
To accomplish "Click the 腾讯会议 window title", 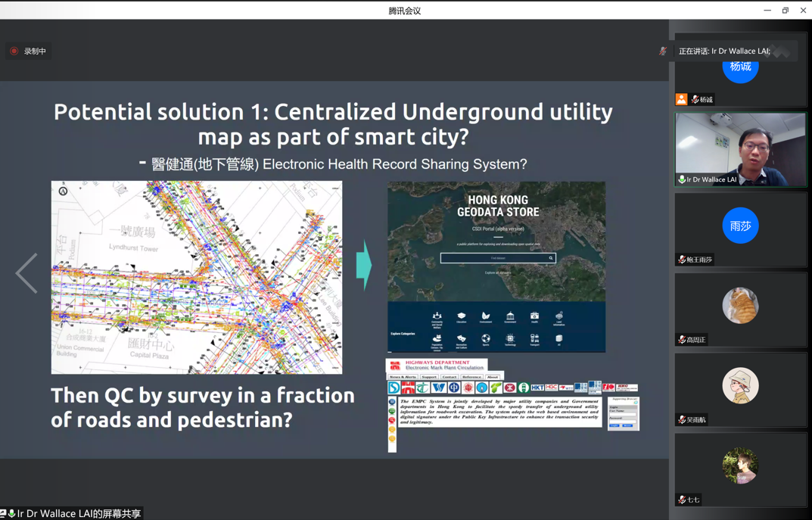I will point(405,11).
